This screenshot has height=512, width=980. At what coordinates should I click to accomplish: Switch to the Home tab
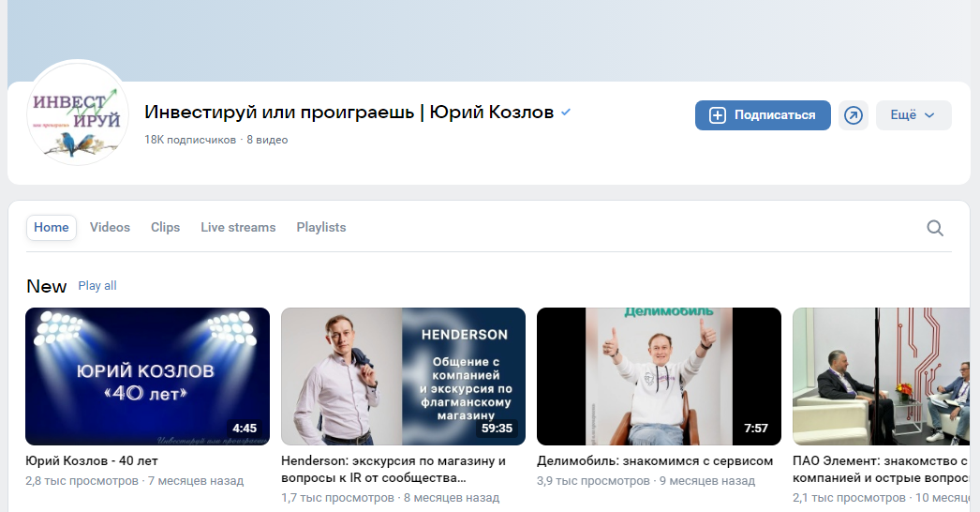click(52, 227)
